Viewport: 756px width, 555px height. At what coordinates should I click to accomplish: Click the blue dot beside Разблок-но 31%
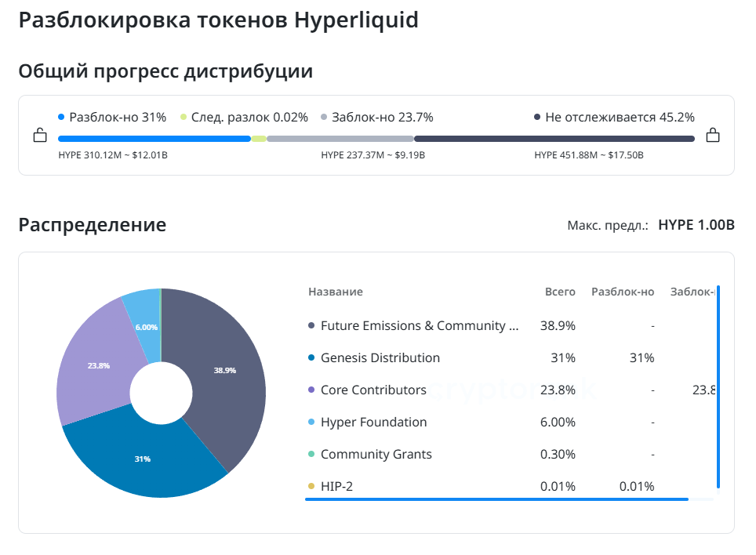click(61, 118)
